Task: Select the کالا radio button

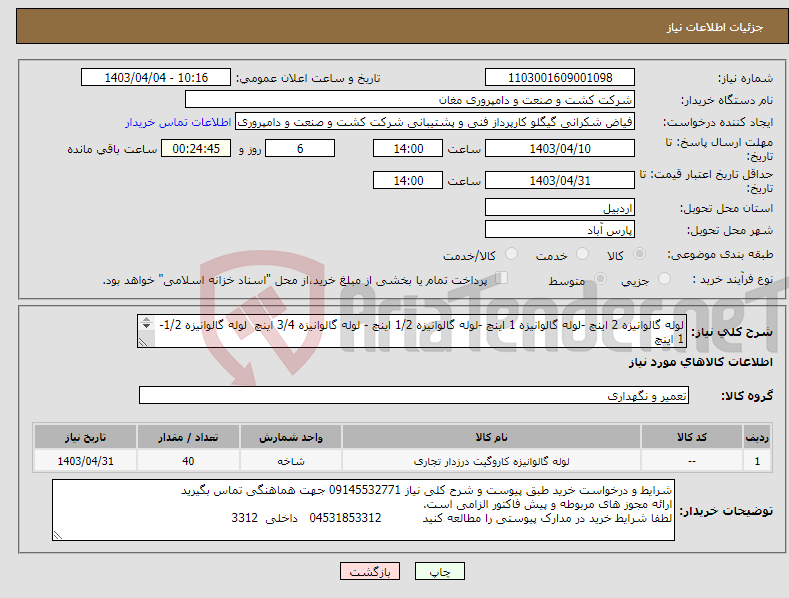Action: (x=640, y=254)
